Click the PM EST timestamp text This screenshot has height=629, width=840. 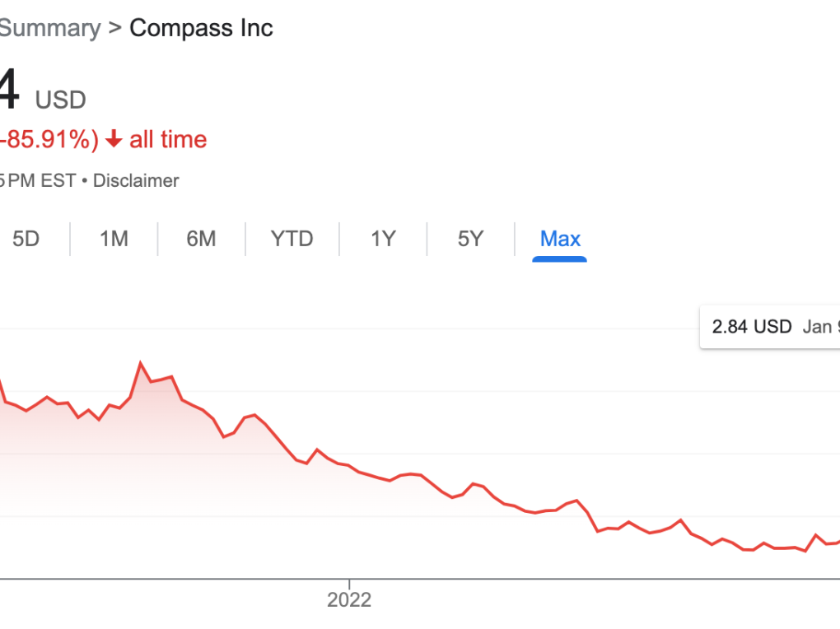click(x=41, y=180)
